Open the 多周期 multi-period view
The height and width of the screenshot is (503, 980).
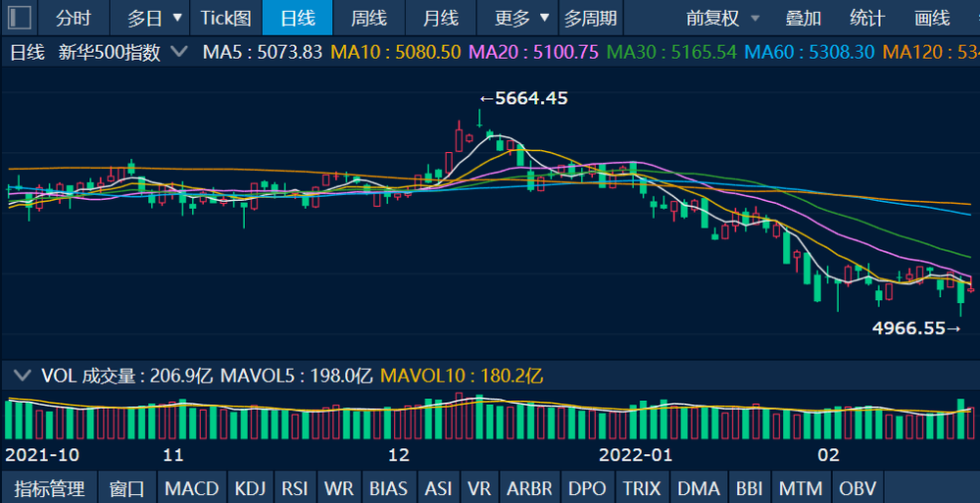(x=591, y=18)
